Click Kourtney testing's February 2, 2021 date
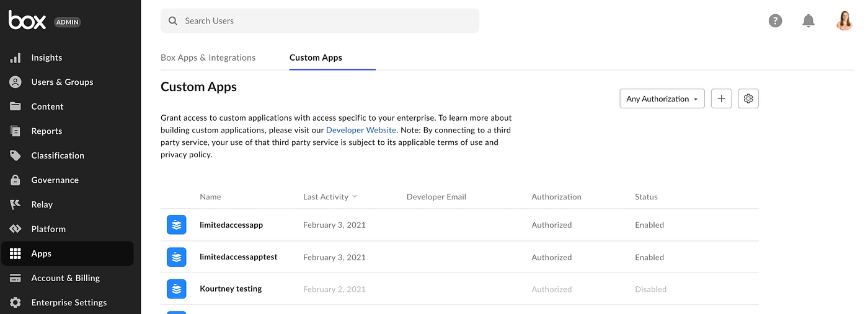The image size is (868, 314). 334,289
